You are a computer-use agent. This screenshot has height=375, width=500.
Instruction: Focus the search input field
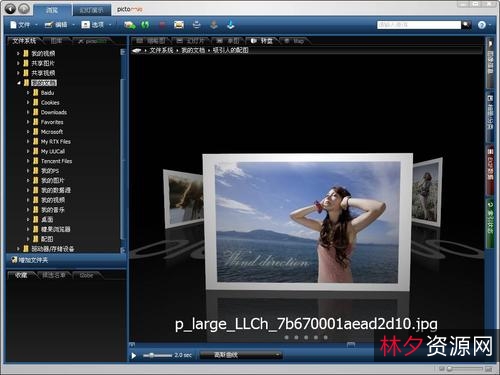coord(419,25)
